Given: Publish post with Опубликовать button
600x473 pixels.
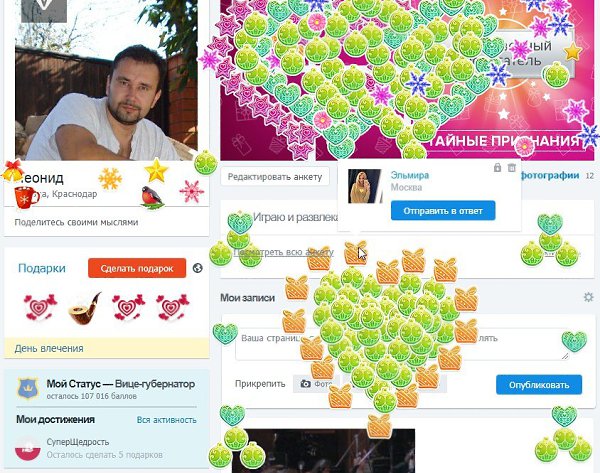Looking at the screenshot, I should pyautogui.click(x=539, y=385).
